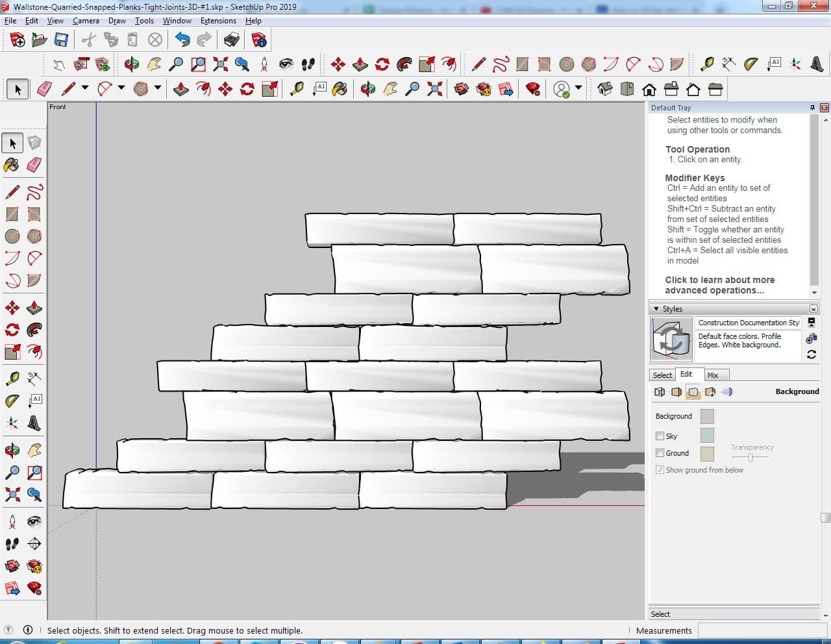The height and width of the screenshot is (644, 831).
Task: Open Background Settings in Styles Edit
Action: coord(693,392)
